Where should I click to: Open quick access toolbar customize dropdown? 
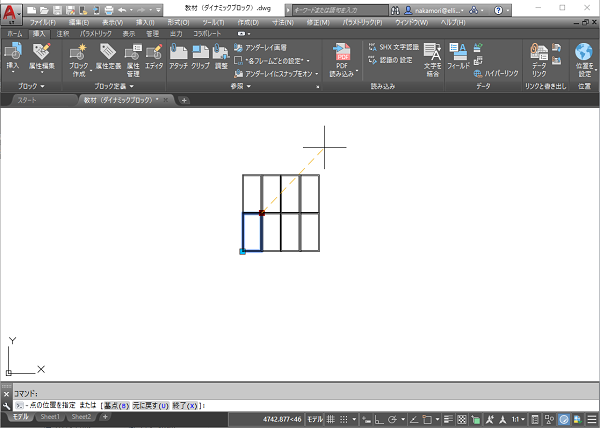pyautogui.click(x=158, y=10)
